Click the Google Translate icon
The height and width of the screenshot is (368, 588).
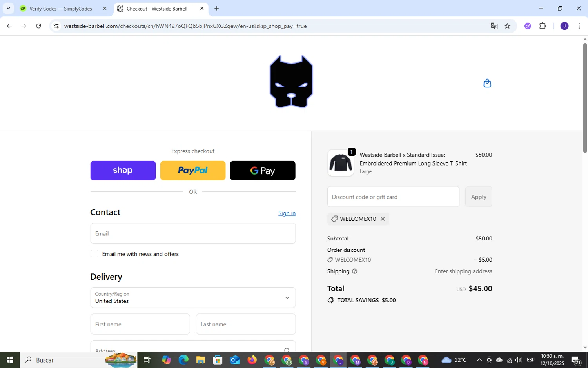pos(494,26)
